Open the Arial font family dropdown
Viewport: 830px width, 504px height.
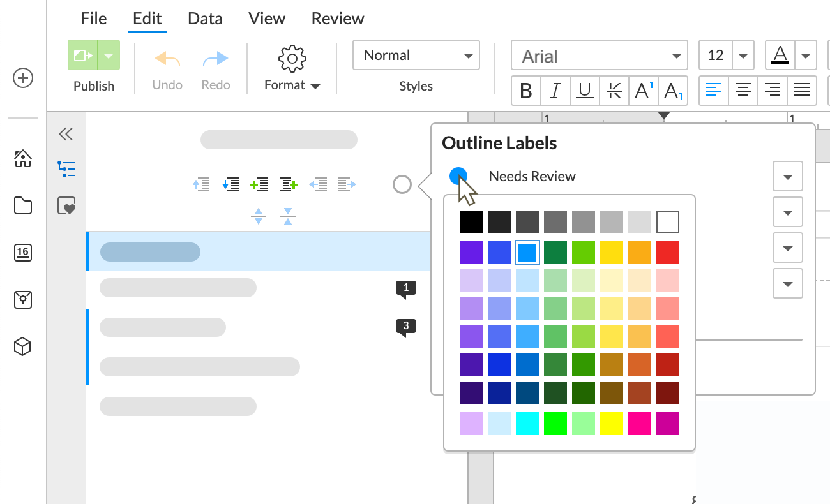pyautogui.click(x=598, y=56)
